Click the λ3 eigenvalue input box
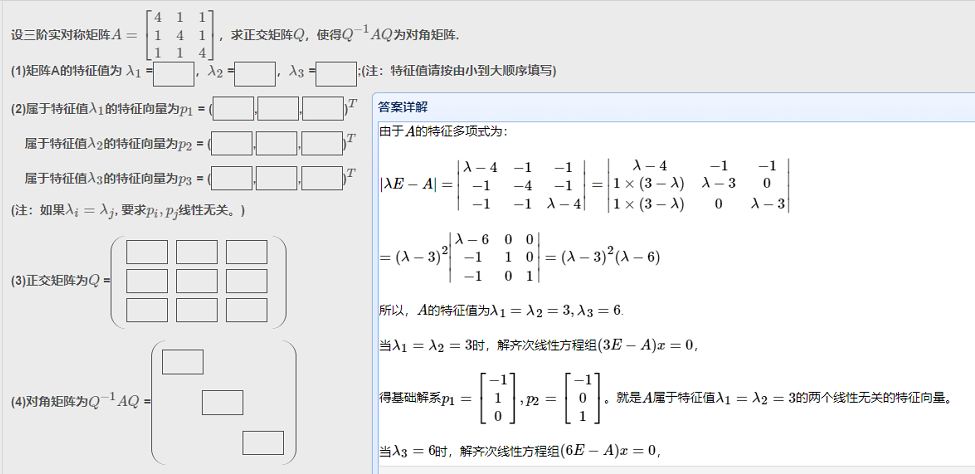 coord(336,74)
